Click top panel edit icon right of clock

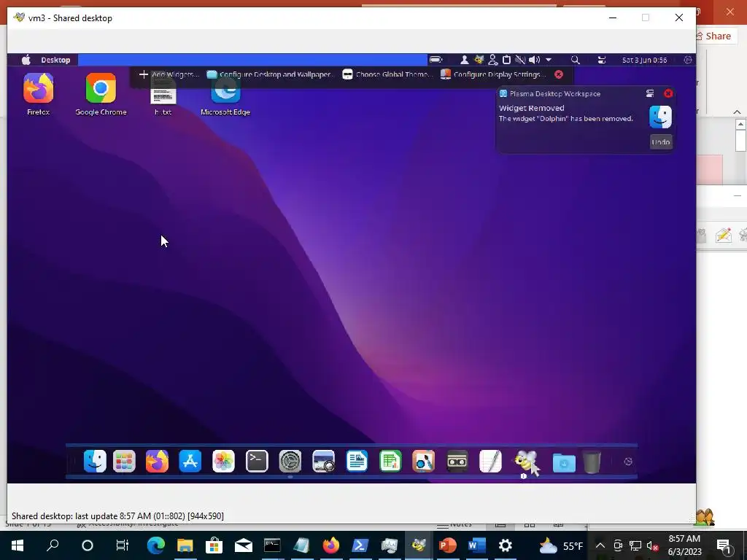687,60
